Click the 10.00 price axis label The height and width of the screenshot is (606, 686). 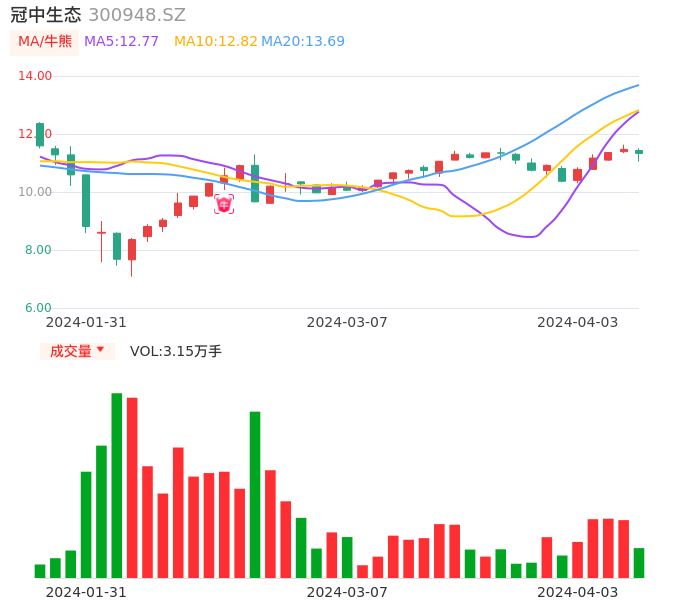pos(36,192)
